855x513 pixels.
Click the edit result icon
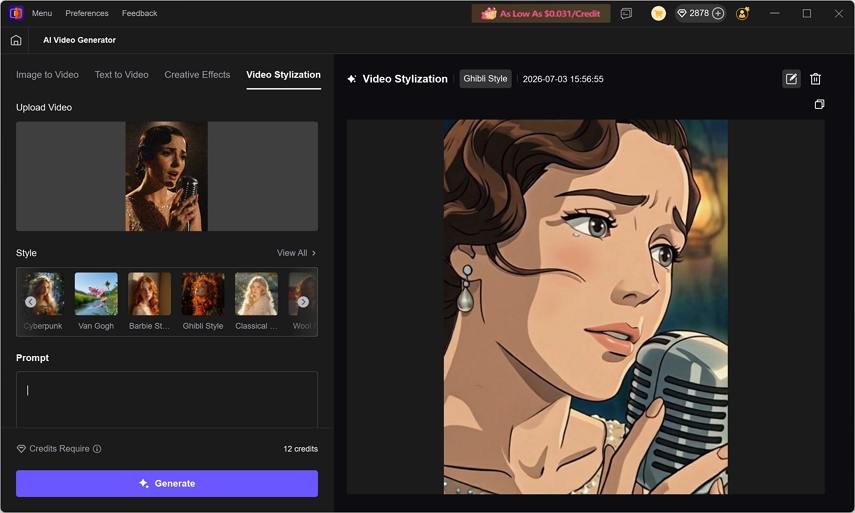pyautogui.click(x=791, y=79)
